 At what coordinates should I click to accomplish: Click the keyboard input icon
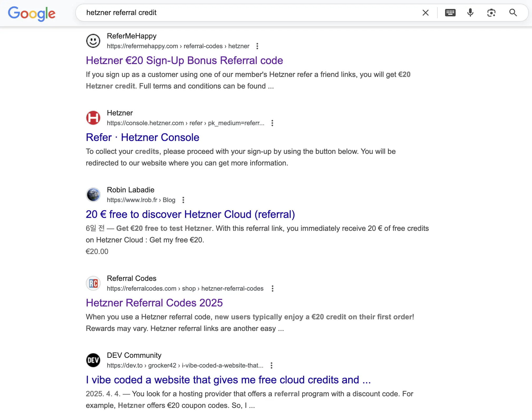[450, 12]
